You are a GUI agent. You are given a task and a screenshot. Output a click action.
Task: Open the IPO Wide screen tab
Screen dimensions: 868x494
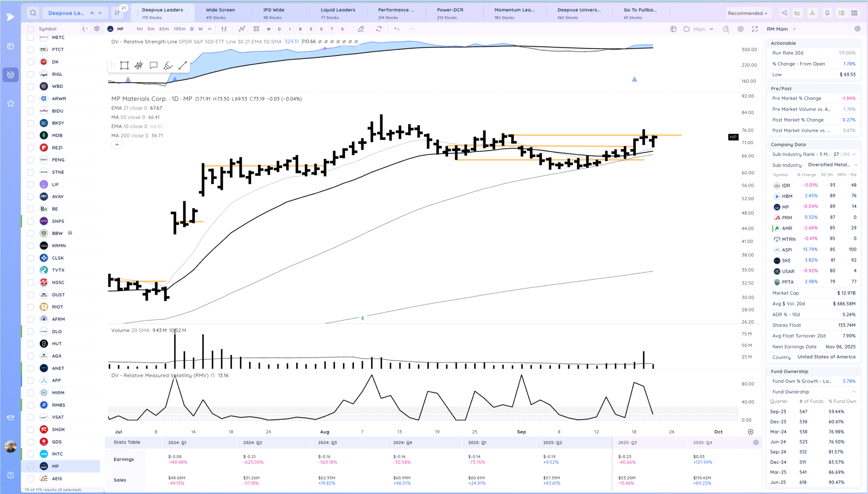pos(273,13)
